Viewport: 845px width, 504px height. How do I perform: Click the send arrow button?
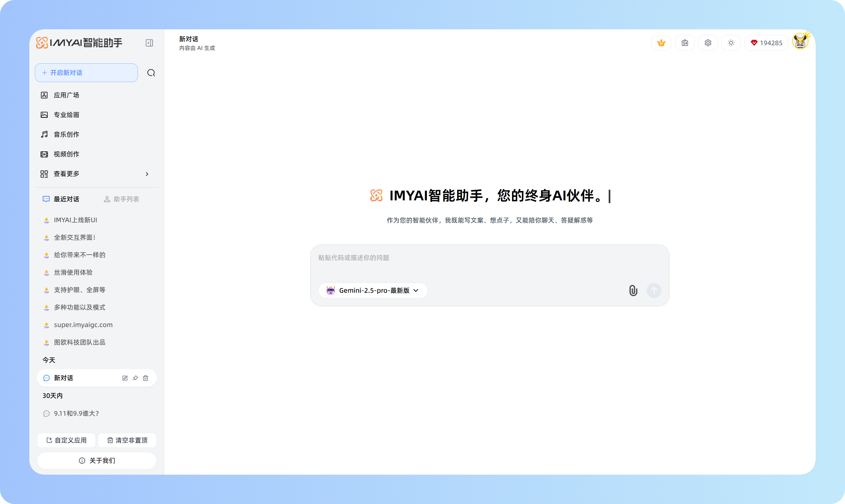click(x=654, y=290)
